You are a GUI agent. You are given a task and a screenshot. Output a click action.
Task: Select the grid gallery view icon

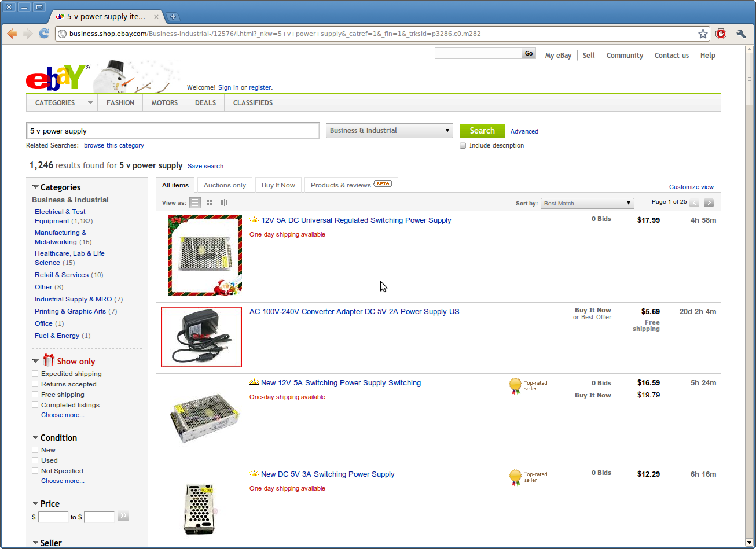tap(210, 202)
